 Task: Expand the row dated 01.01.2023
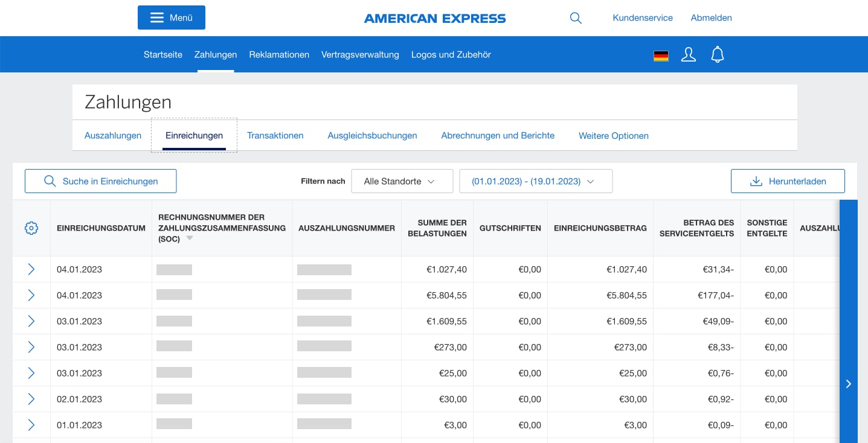(31, 425)
